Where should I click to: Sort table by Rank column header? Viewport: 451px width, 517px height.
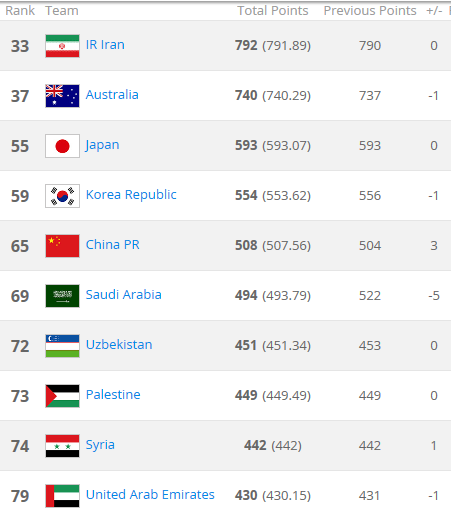20,11
